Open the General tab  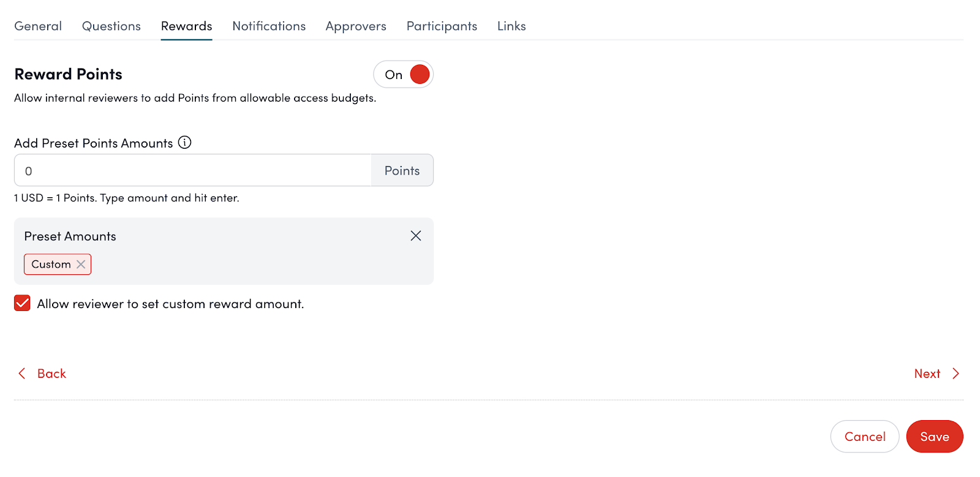pyautogui.click(x=38, y=26)
